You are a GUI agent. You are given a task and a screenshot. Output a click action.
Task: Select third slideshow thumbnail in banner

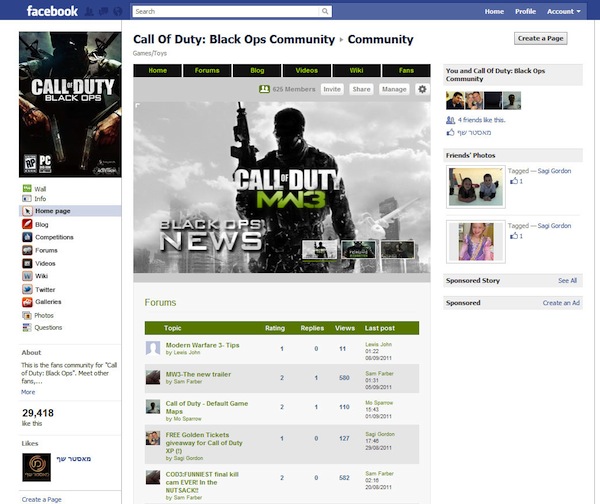coord(397,250)
